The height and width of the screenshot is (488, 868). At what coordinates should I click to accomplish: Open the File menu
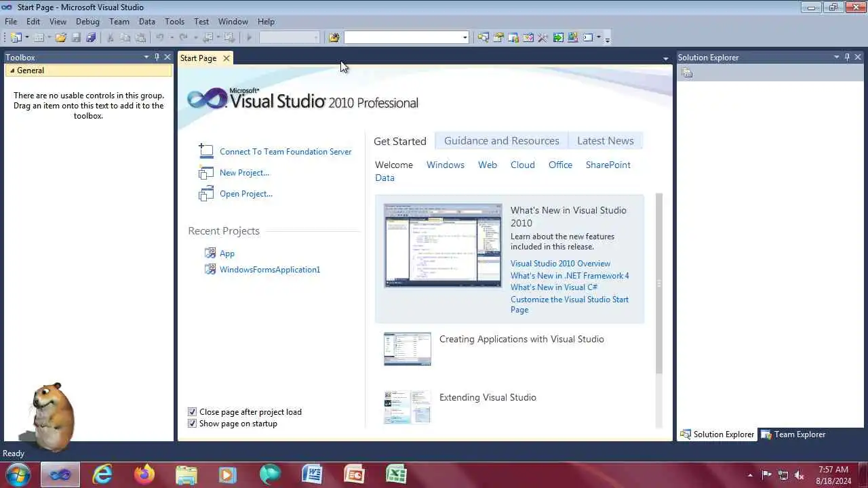pyautogui.click(x=11, y=22)
